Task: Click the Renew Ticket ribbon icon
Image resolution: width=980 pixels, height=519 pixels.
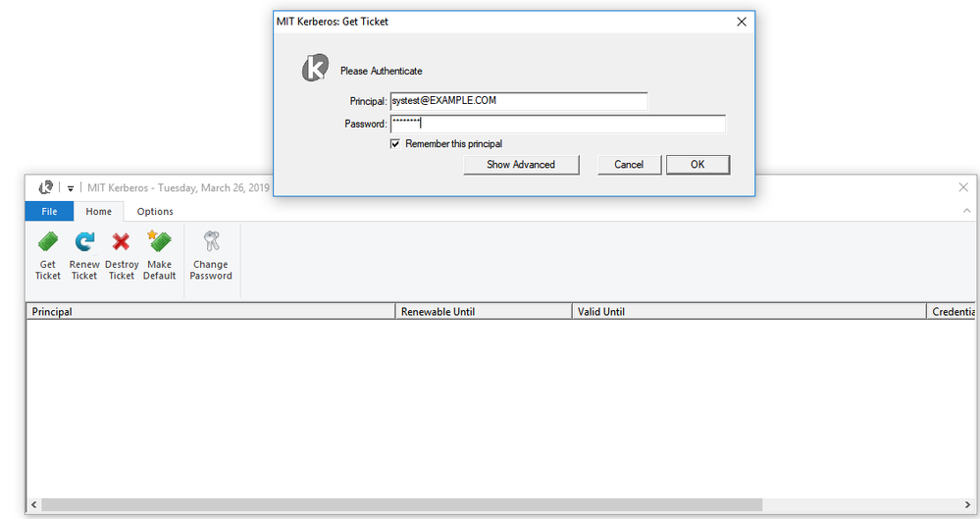Action: pos(84,242)
